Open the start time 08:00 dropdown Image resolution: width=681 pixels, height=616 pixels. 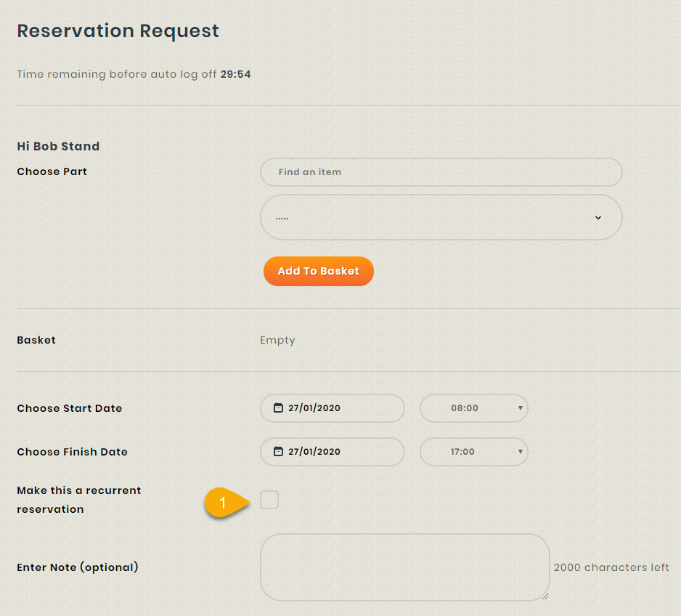[473, 408]
